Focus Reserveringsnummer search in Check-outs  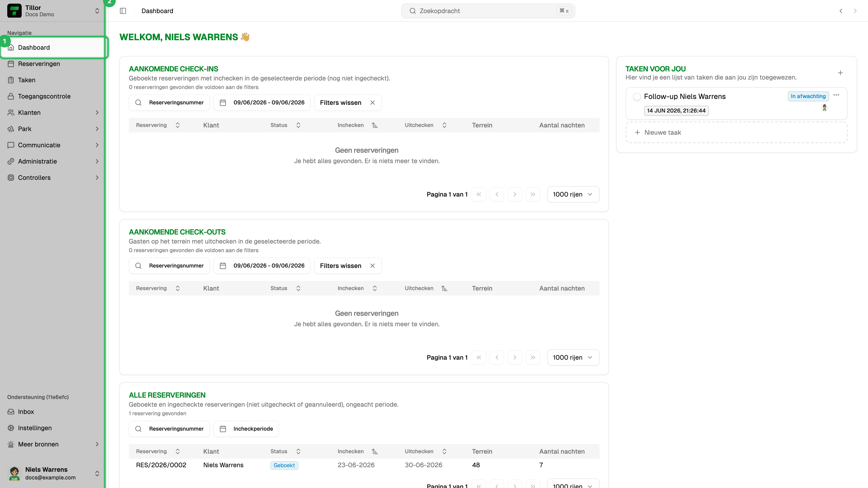(169, 266)
